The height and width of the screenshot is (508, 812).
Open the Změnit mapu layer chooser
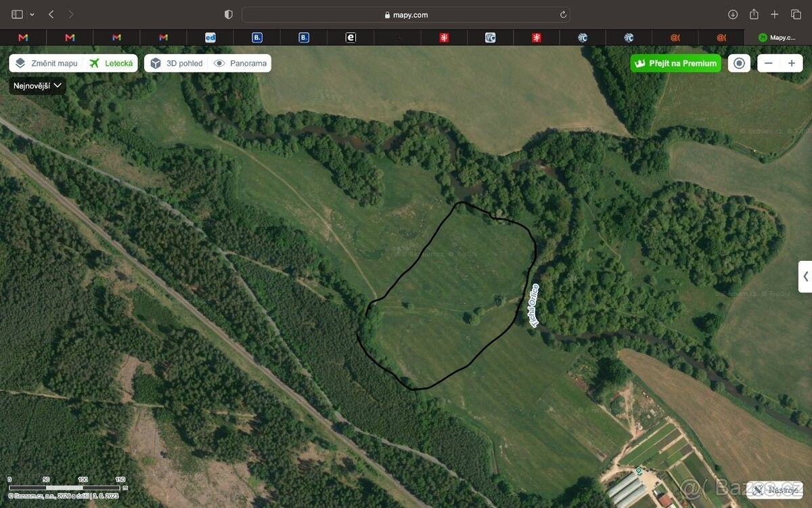46,63
